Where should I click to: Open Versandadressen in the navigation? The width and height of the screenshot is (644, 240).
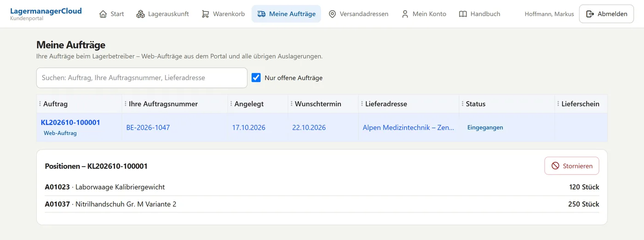coord(358,14)
